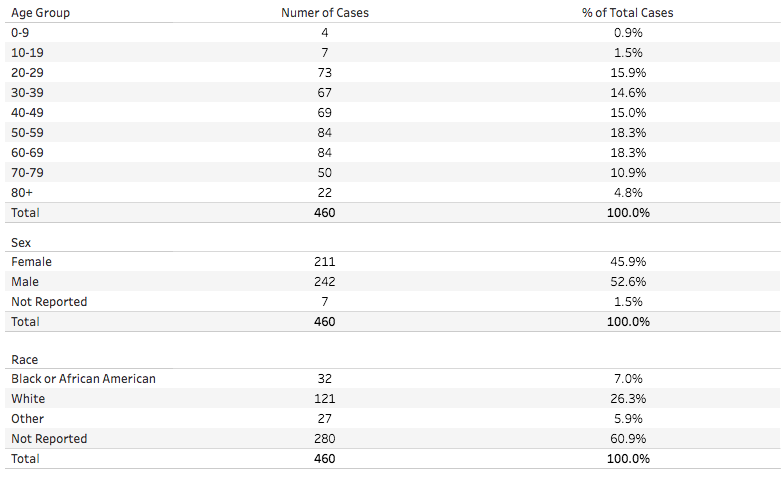Select the 60.9% race percentage value

tap(628, 439)
